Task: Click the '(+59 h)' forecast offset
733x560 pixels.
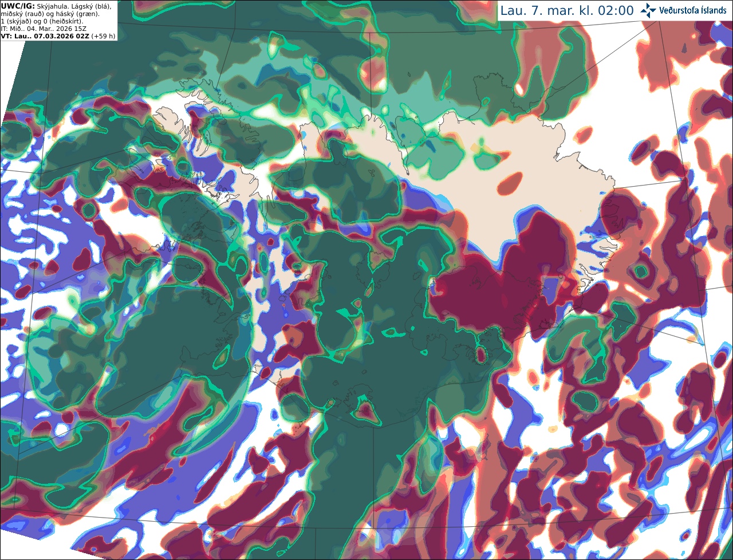Action: coord(103,36)
